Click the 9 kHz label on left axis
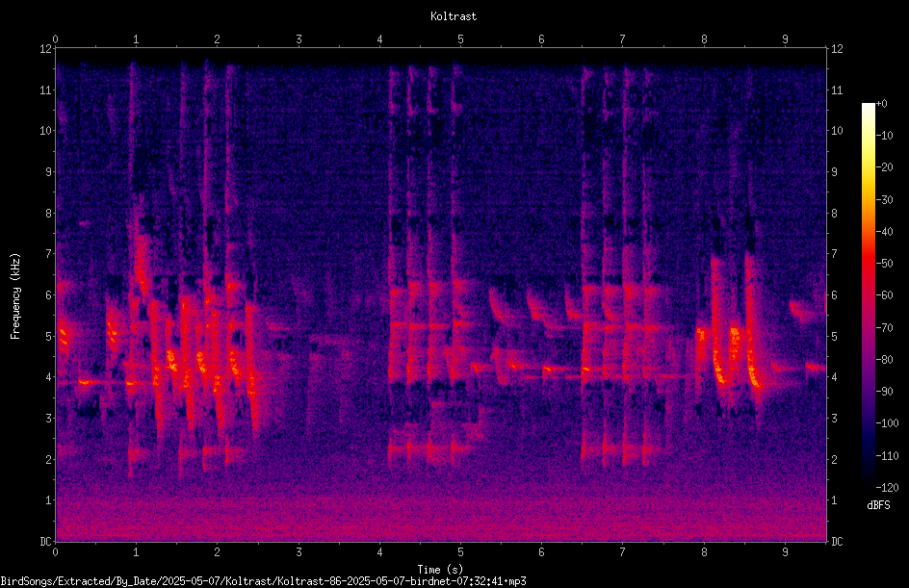Screen dimensions: 909x588 tap(49, 172)
